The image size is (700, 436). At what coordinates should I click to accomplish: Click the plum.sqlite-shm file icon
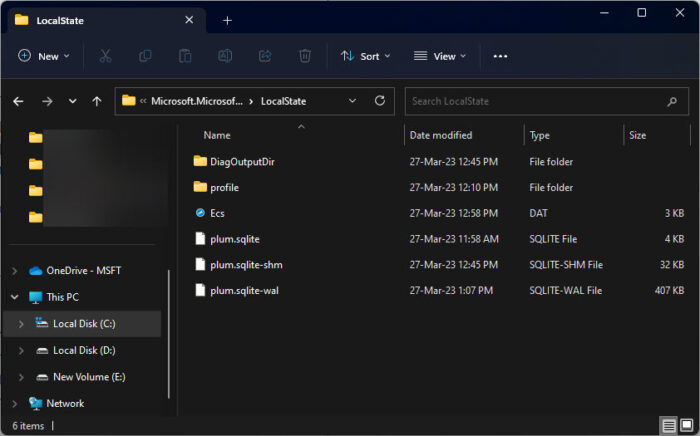(x=200, y=265)
